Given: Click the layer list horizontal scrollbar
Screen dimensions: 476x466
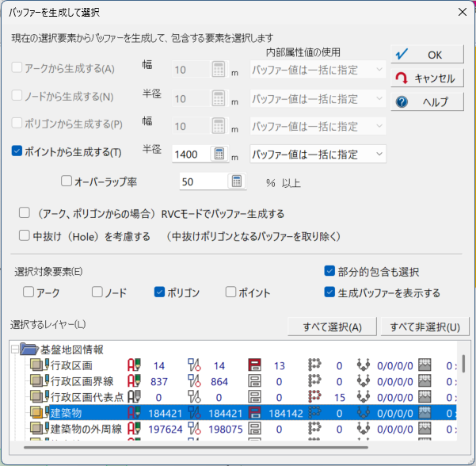Looking at the screenshot, I should [x=196, y=447].
